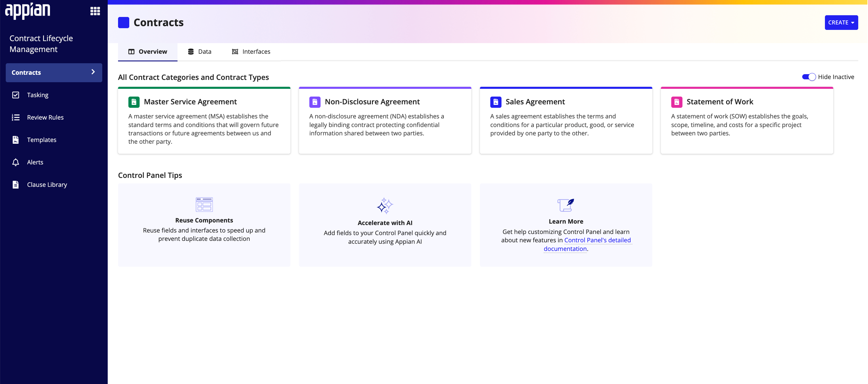Click the Reuse Components layout icon
Screen dimensions: 868x384
pyautogui.click(x=204, y=205)
